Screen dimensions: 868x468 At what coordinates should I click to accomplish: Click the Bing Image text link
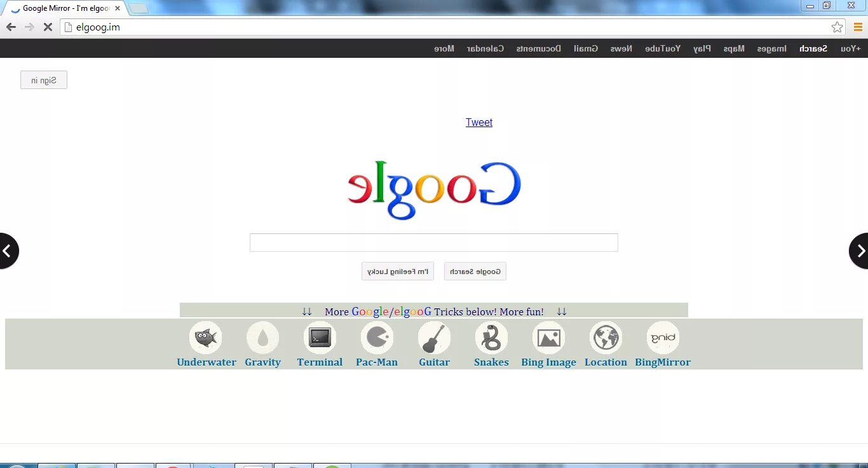point(548,362)
